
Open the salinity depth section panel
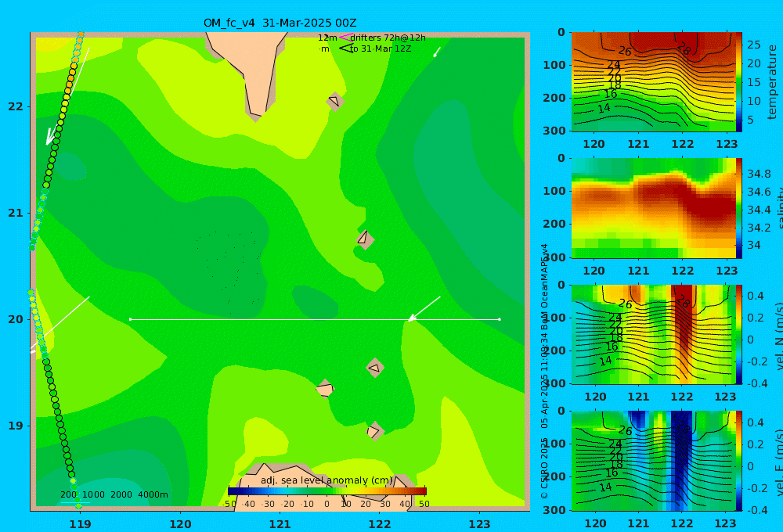click(654, 208)
